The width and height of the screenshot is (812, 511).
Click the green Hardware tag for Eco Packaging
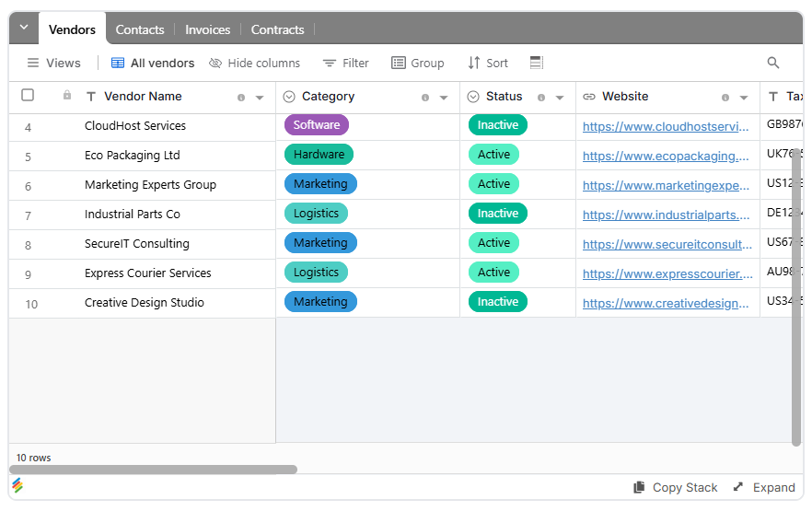[x=319, y=155]
